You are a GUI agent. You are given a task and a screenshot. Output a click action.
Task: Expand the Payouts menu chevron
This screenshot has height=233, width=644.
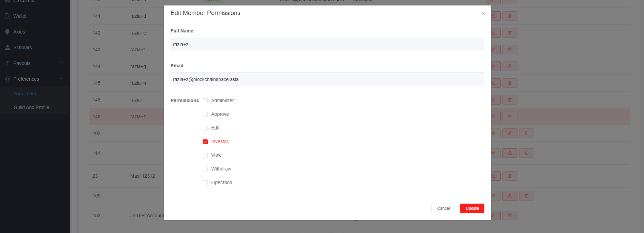coord(61,63)
